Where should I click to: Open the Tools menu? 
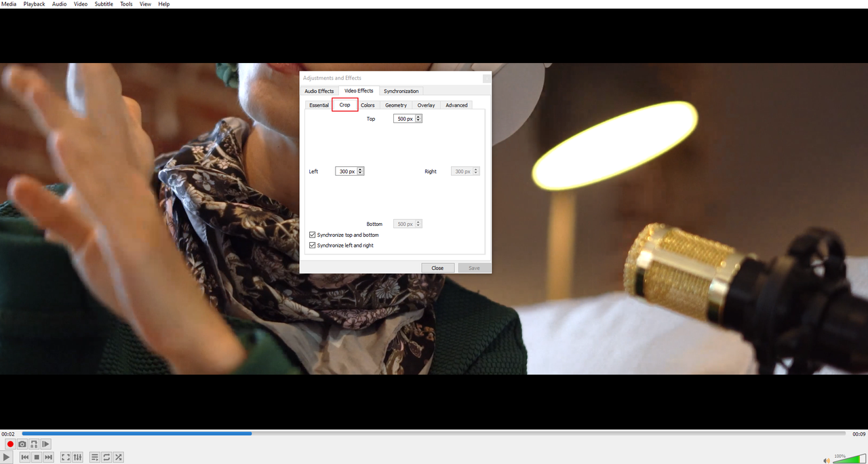click(126, 4)
